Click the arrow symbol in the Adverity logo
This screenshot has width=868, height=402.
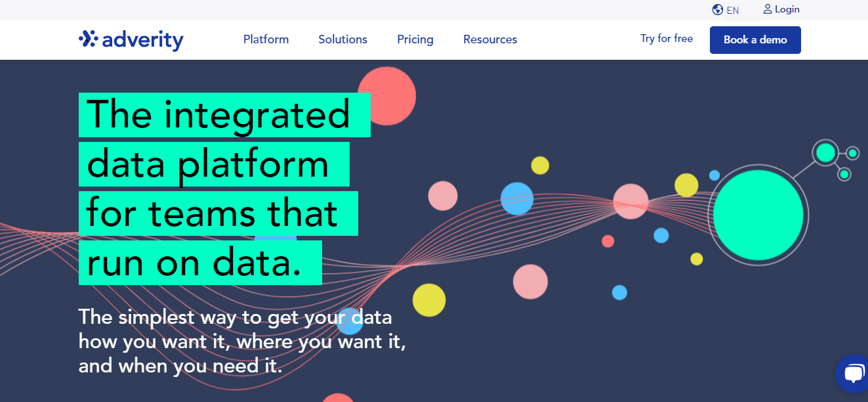click(87, 39)
